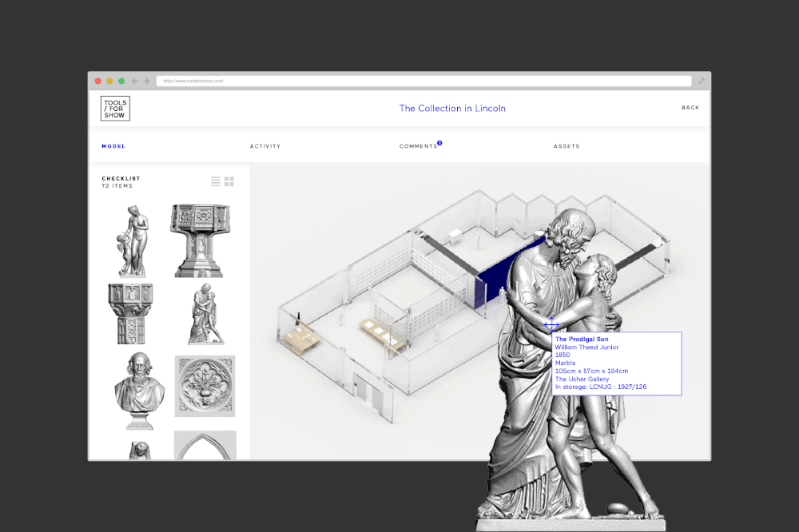Click the fullscreen expand icon in the browser frame
Viewport: 799px width, 532px height.
tap(701, 81)
